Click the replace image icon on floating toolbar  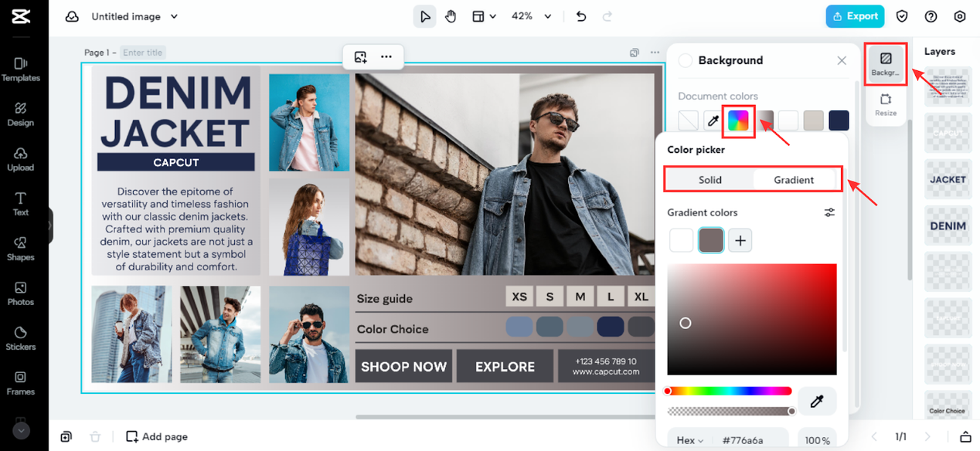360,57
